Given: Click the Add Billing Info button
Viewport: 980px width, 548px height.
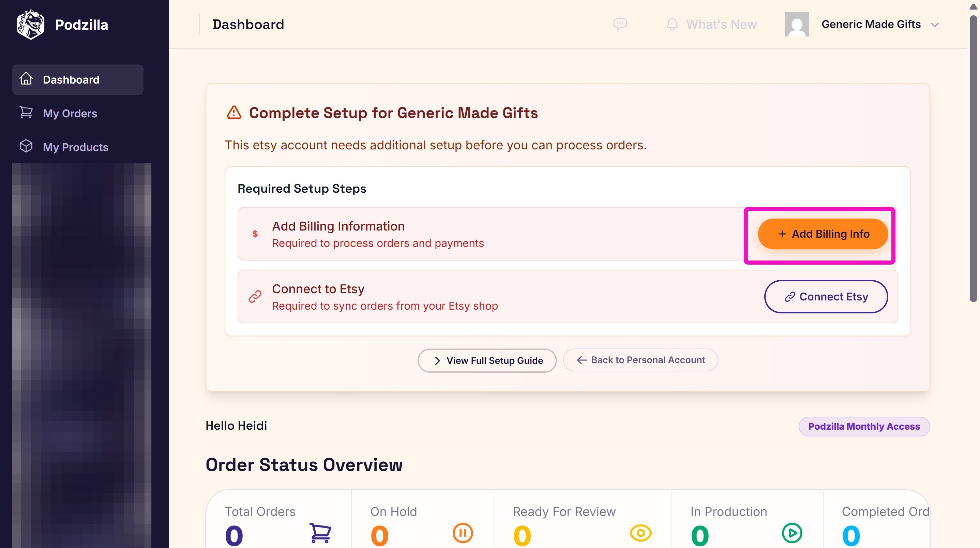Looking at the screenshot, I should 823,234.
